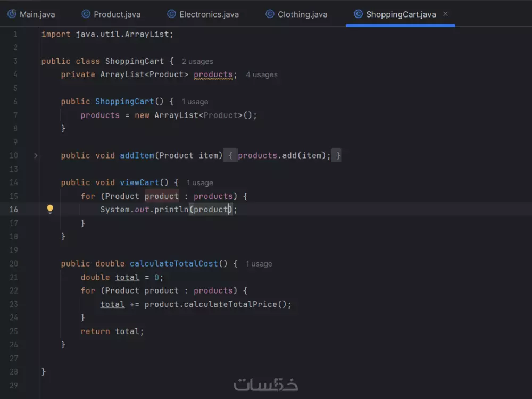Click 1 usage beside calculateTotalCost method
Viewport: 532px width, 399px height.
coord(259,263)
